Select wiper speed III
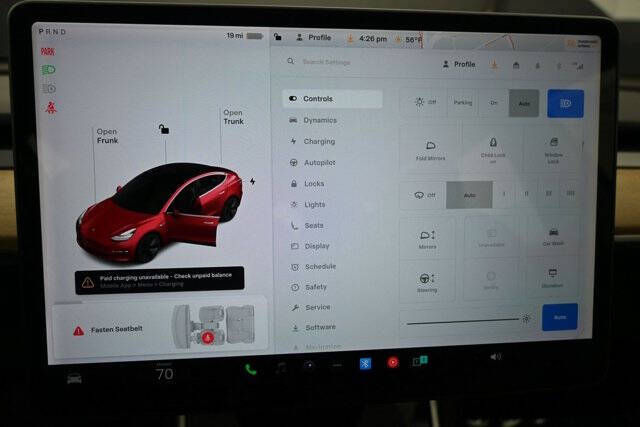 pos(548,193)
